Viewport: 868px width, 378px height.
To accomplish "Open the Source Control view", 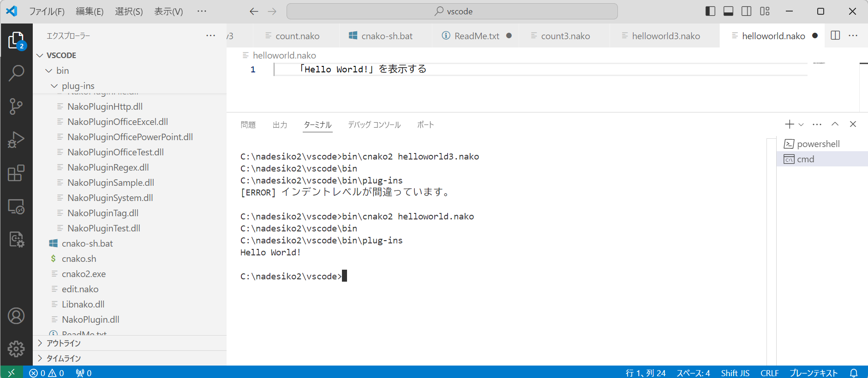I will (16, 106).
